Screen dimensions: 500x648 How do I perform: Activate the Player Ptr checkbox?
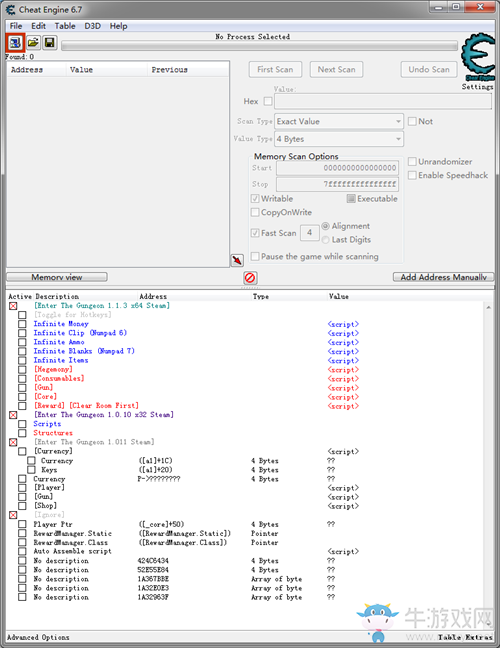[22, 524]
